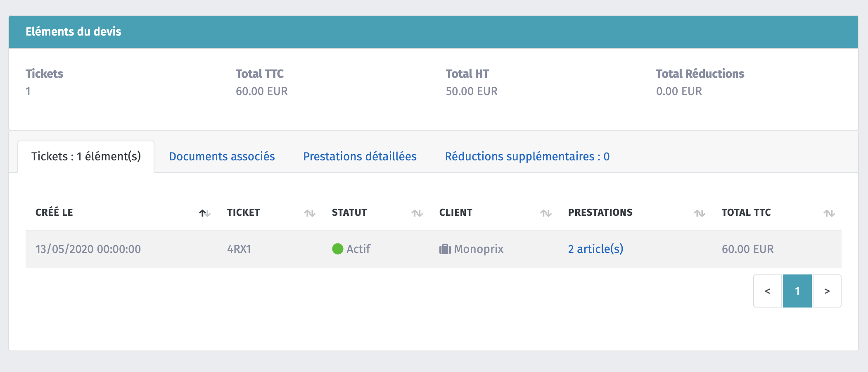The width and height of the screenshot is (868, 372).
Task: Go to the next page arrow
Action: coord(827,291)
